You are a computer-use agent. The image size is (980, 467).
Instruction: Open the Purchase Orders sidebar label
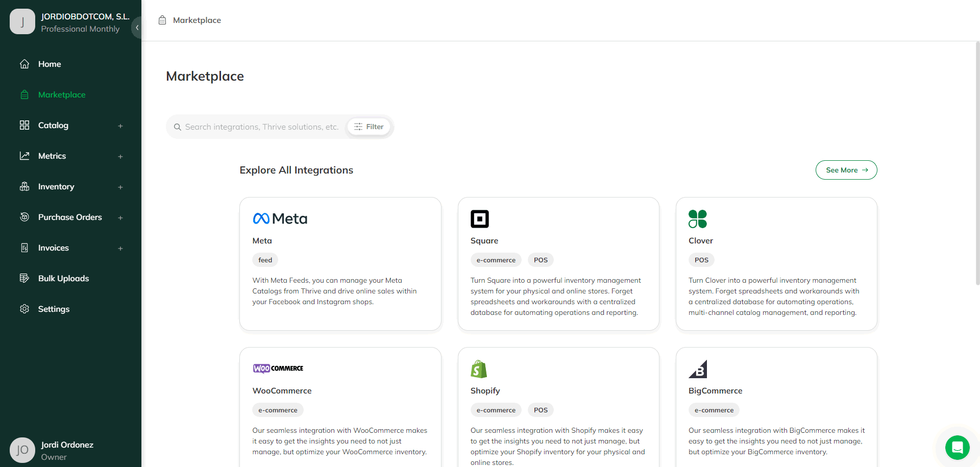(x=70, y=217)
